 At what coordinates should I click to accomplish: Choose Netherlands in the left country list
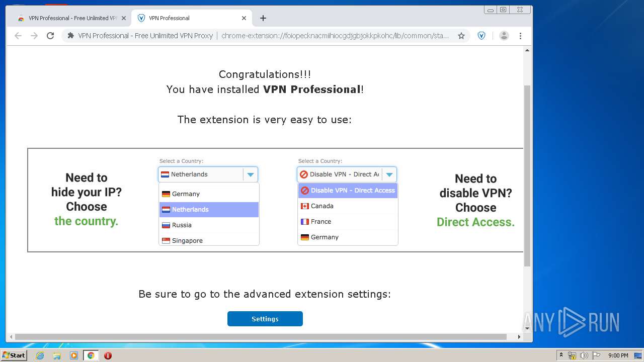click(x=209, y=210)
